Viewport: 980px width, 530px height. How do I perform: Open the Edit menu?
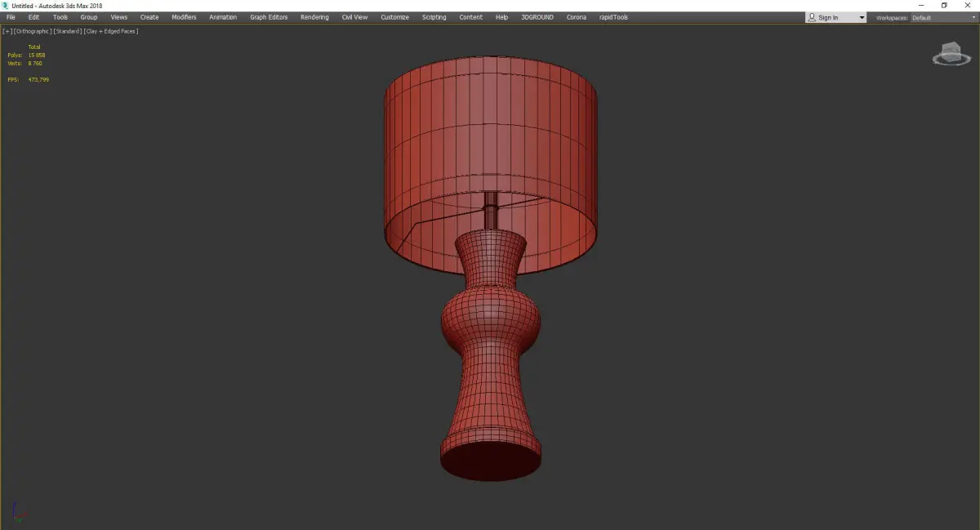click(33, 17)
